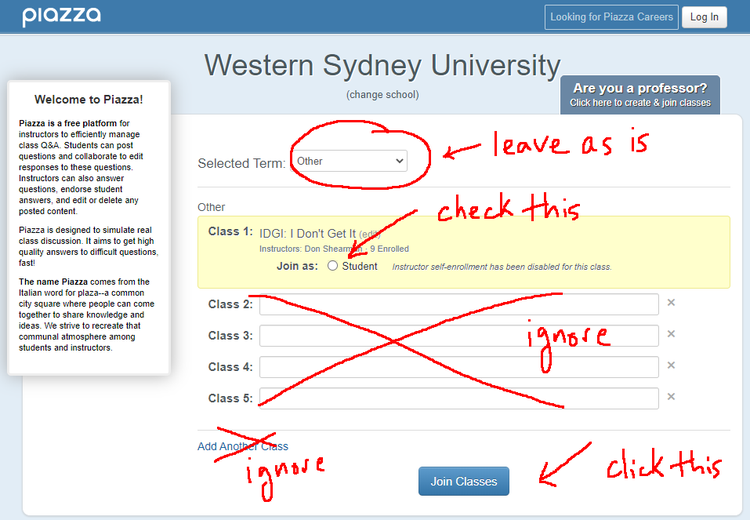Click the Join Classes button

pos(463,481)
